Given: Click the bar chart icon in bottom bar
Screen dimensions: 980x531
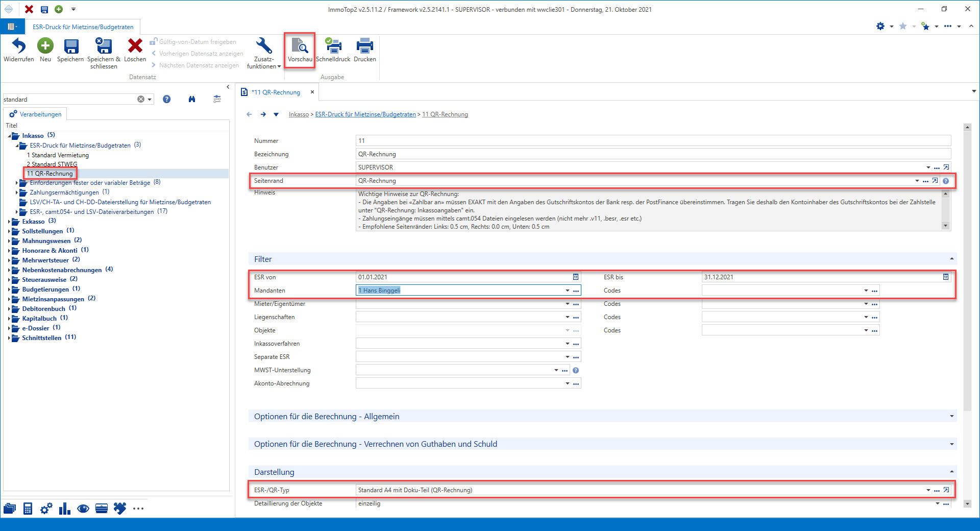Looking at the screenshot, I should (x=64, y=509).
